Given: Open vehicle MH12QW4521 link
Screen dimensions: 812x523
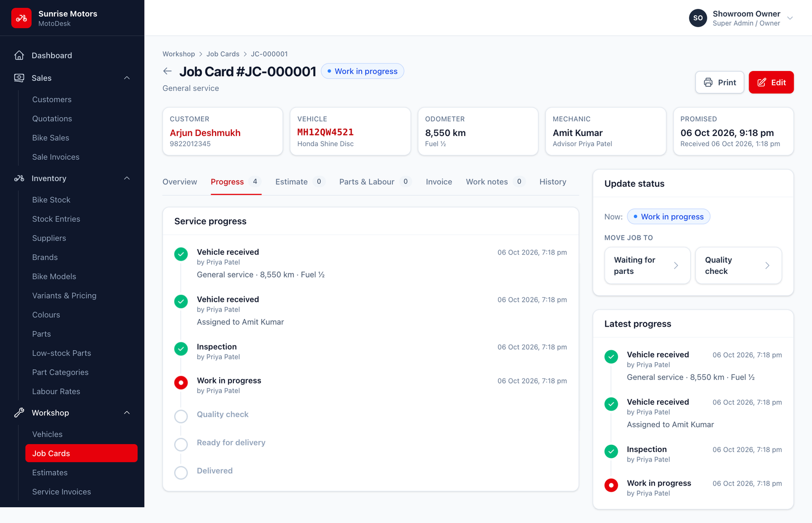Looking at the screenshot, I should pos(325,132).
